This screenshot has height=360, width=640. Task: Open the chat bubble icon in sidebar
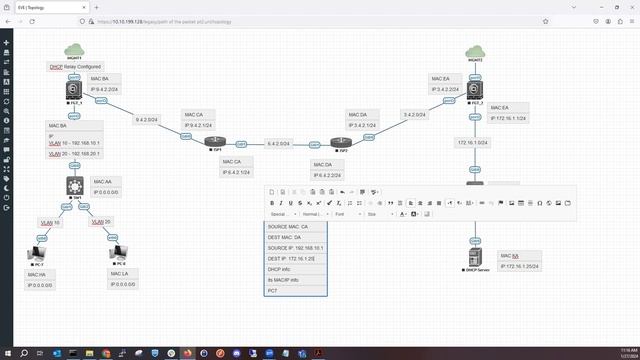click(6, 150)
